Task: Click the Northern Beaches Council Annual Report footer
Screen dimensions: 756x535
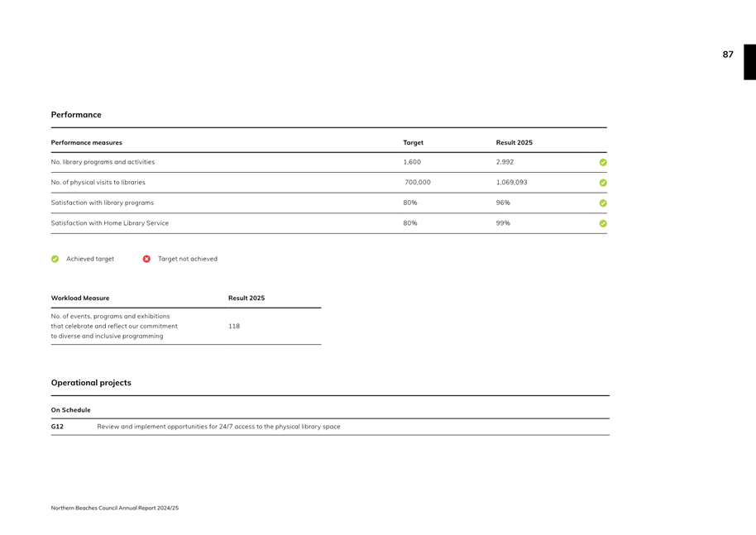Action: [x=115, y=508]
